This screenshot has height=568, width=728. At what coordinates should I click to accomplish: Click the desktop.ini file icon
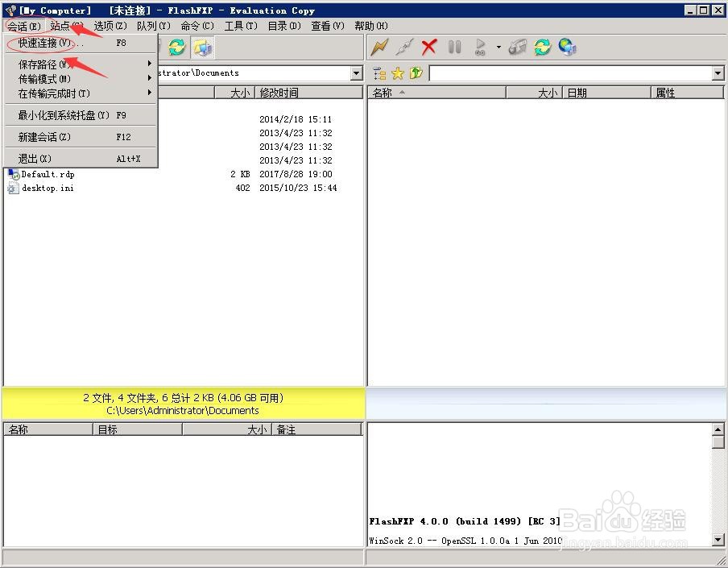pyautogui.click(x=13, y=189)
